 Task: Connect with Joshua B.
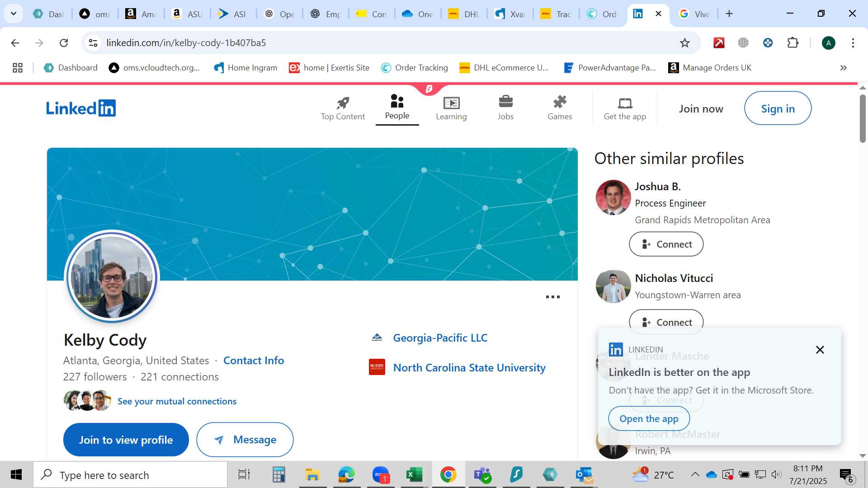point(666,244)
